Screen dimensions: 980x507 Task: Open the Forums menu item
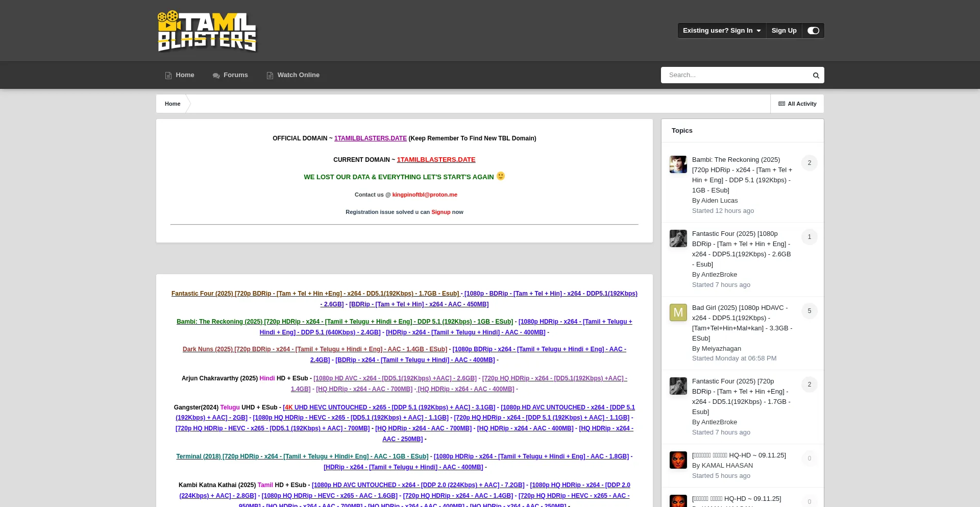tap(230, 75)
